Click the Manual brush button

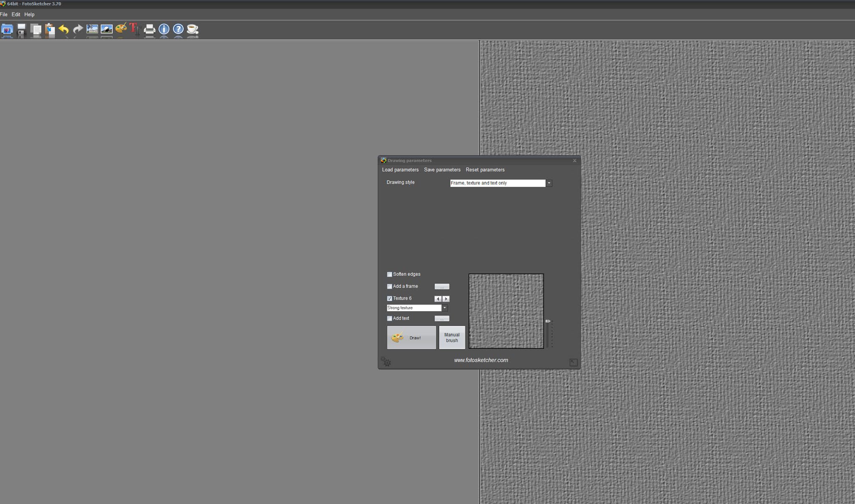pyautogui.click(x=452, y=338)
